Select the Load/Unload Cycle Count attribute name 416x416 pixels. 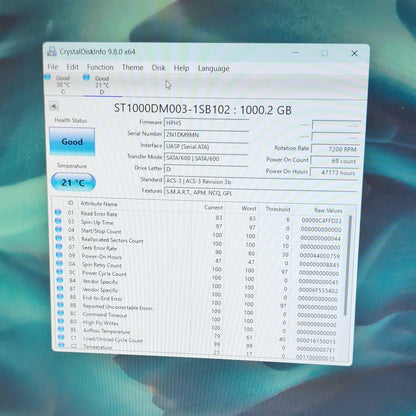point(113,340)
